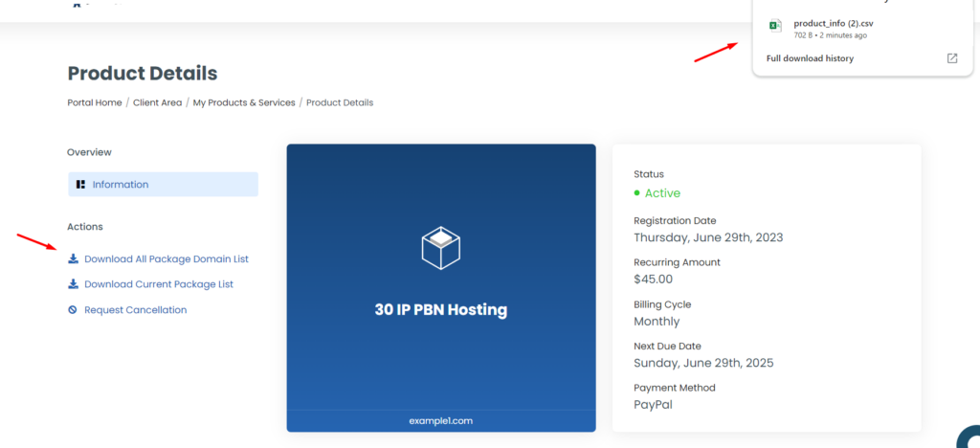The width and height of the screenshot is (980, 448).
Task: Click the 30 IP PBN Hosting title
Action: [440, 310]
